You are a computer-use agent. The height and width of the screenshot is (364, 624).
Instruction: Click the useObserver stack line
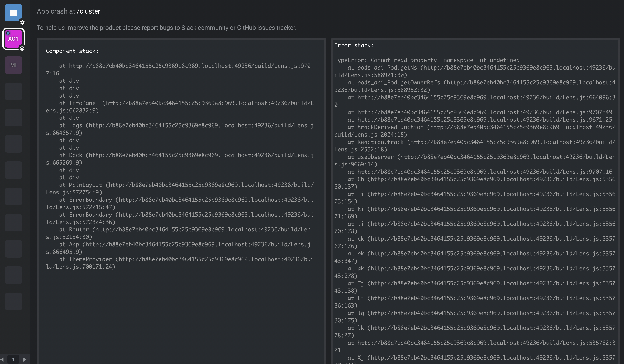pyautogui.click(x=475, y=161)
